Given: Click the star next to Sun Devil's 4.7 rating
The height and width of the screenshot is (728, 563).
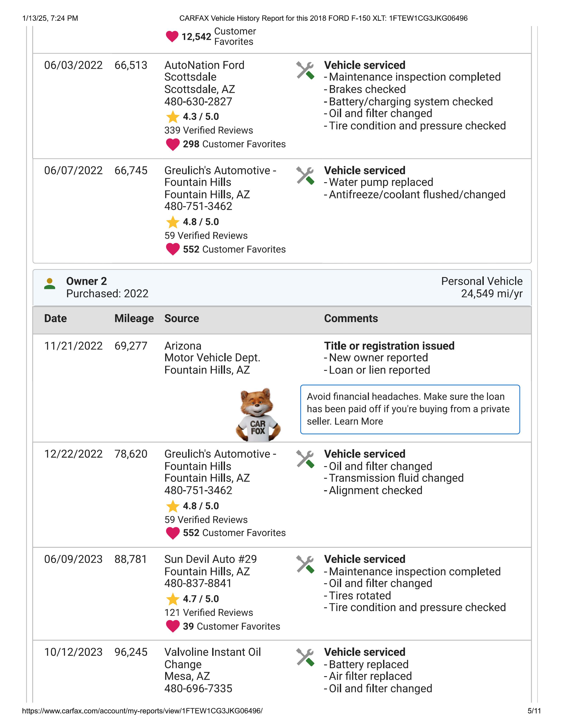Looking at the screenshot, I should 173,599.
